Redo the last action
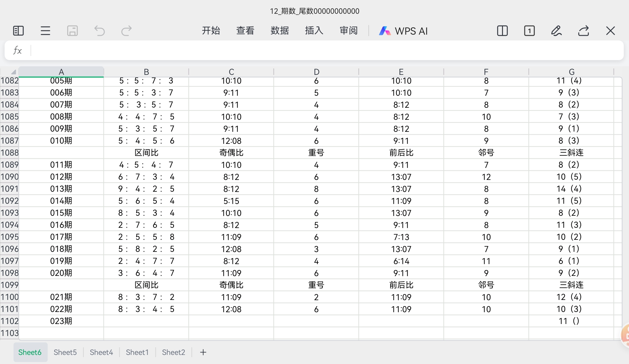Screen dimensions: 629x364 tap(126, 31)
